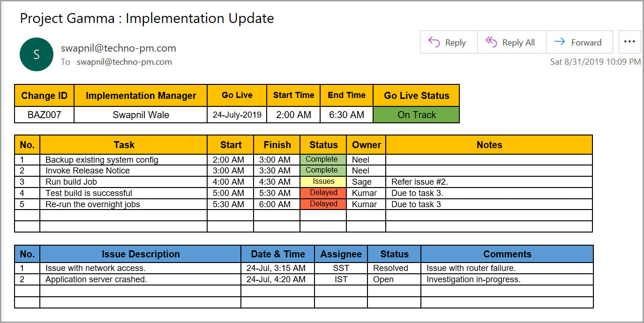The image size is (644, 323).
Task: Click the blue Forward arrow icon
Action: click(559, 42)
